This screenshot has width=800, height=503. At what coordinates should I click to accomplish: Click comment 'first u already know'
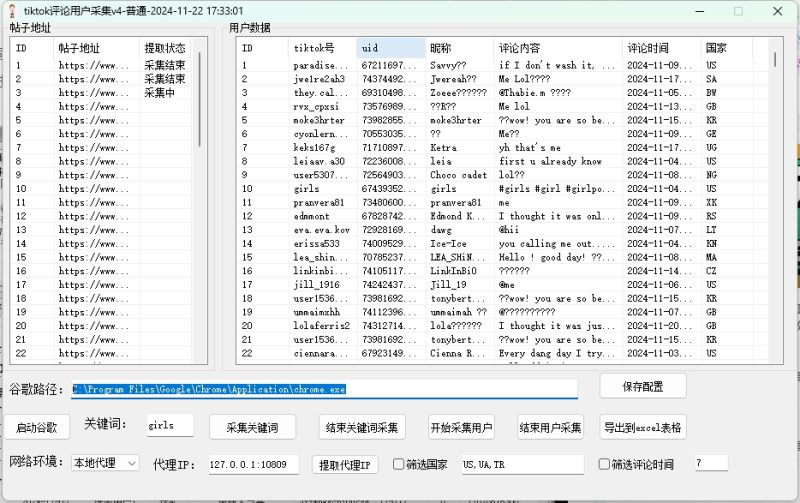[x=550, y=161]
